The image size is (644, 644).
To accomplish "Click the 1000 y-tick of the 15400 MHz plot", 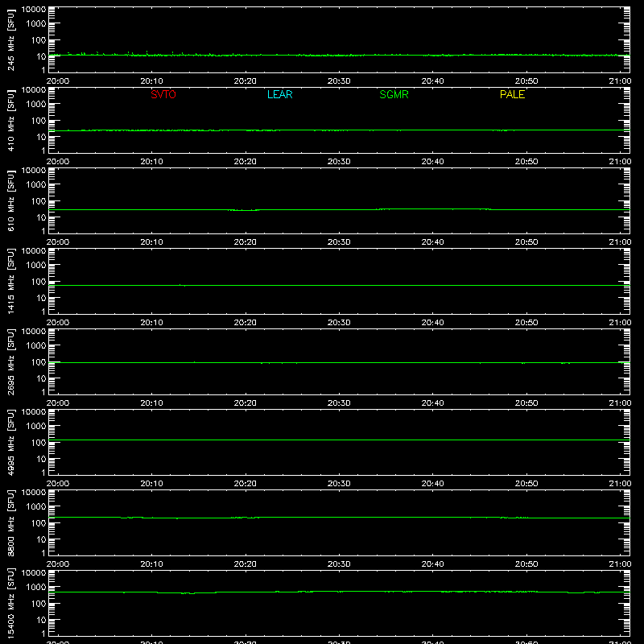I will click(36, 587).
